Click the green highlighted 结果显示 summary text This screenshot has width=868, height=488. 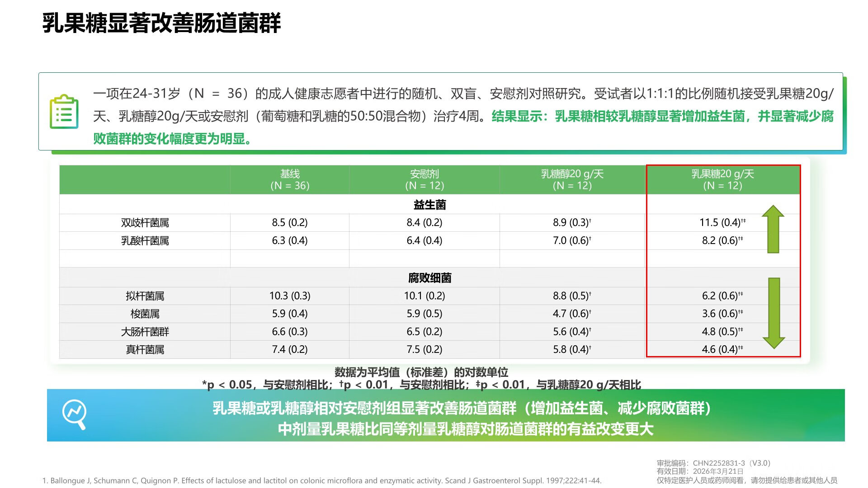(x=662, y=117)
